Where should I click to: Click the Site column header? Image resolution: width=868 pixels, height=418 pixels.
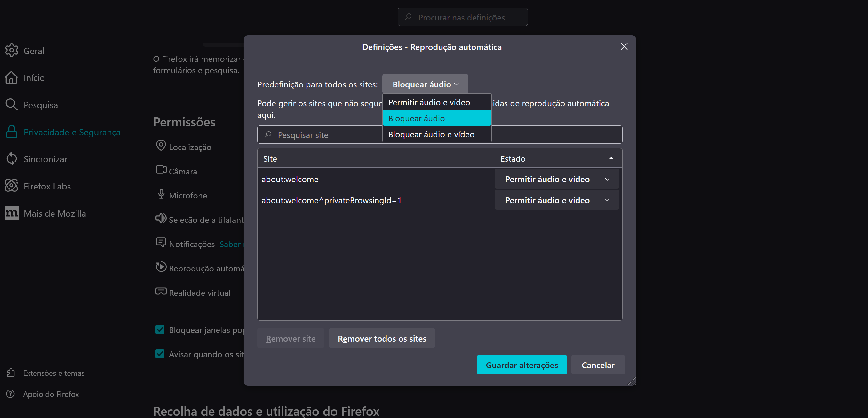[376, 158]
